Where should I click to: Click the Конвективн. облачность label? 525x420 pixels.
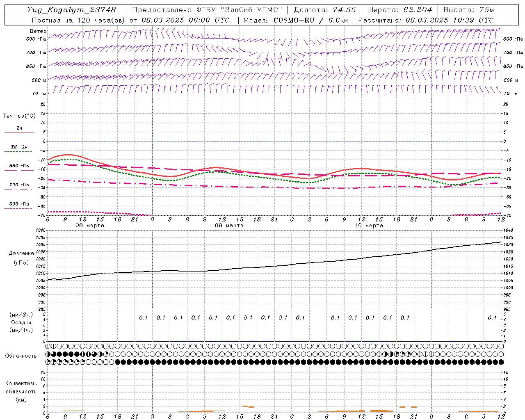(21, 388)
